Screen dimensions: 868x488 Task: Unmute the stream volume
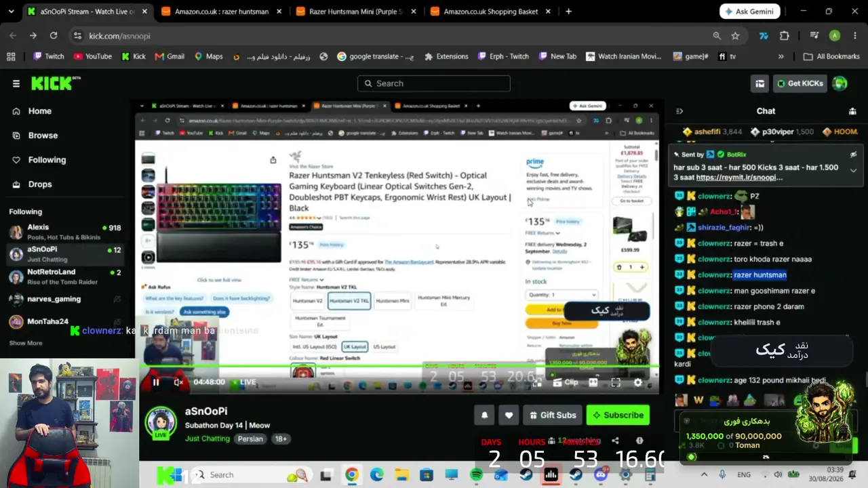tap(178, 382)
